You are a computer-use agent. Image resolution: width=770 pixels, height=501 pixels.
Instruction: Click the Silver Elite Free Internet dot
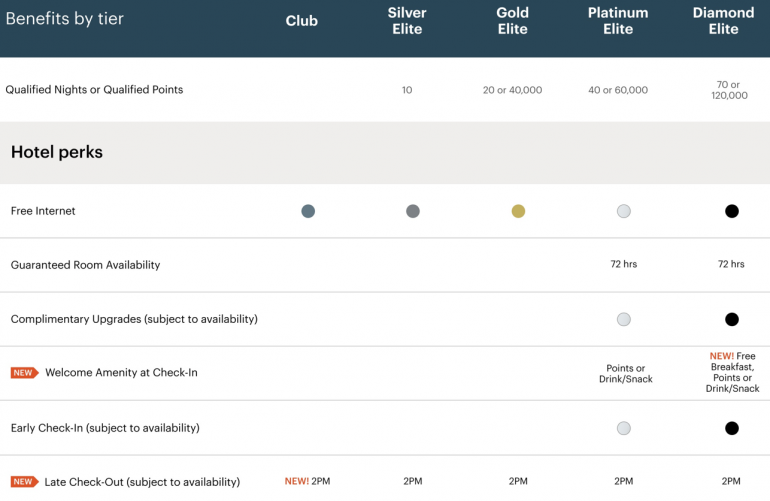click(x=413, y=211)
